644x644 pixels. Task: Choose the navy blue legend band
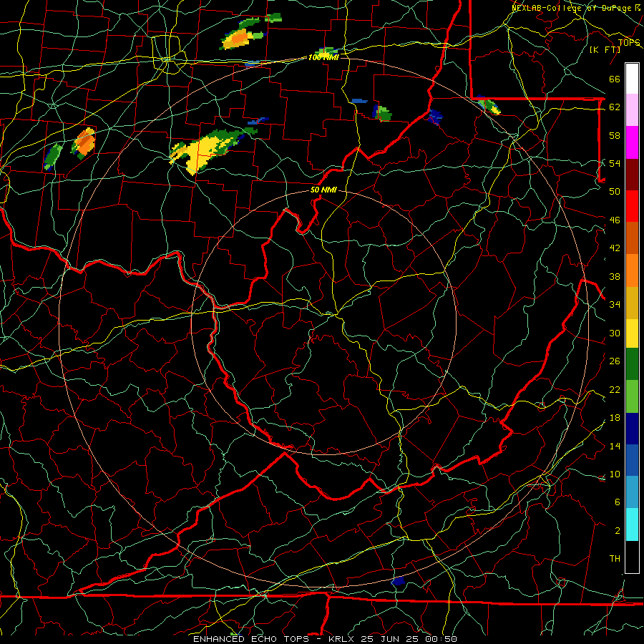tap(632, 429)
